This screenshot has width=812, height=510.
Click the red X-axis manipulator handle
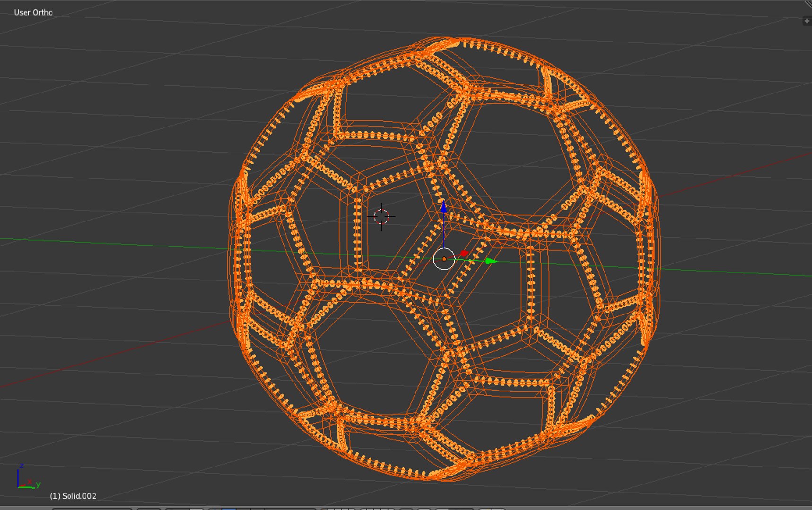point(464,254)
